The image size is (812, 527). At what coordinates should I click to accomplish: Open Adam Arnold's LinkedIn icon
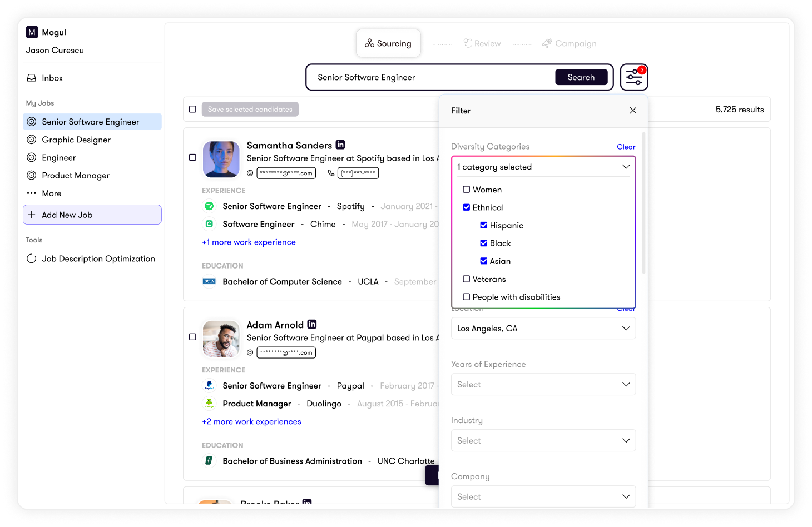(x=312, y=324)
